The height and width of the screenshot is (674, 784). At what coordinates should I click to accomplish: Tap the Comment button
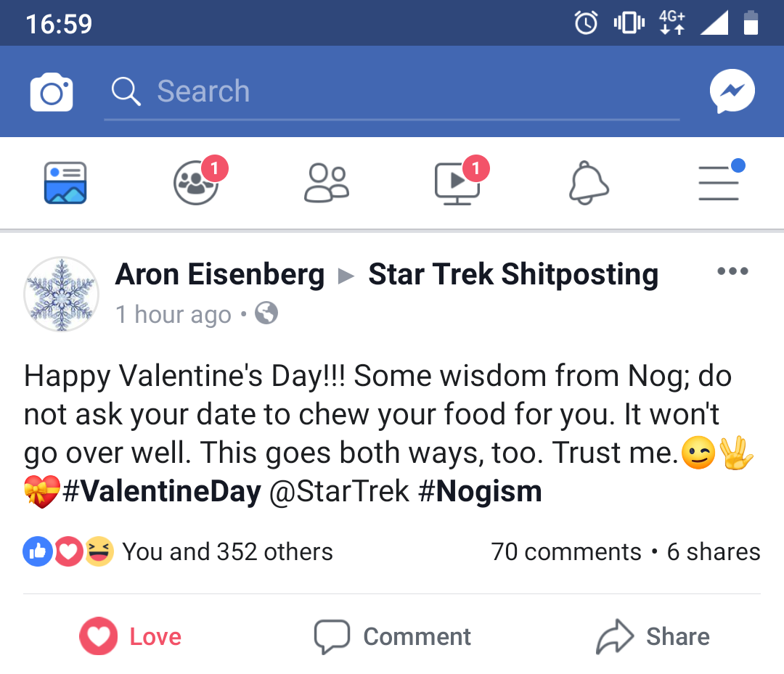393,636
